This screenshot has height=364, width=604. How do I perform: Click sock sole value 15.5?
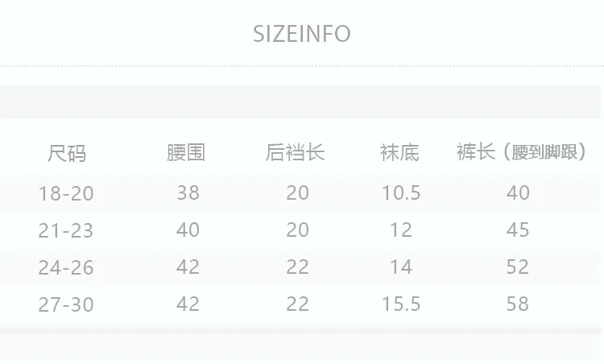pos(401,304)
